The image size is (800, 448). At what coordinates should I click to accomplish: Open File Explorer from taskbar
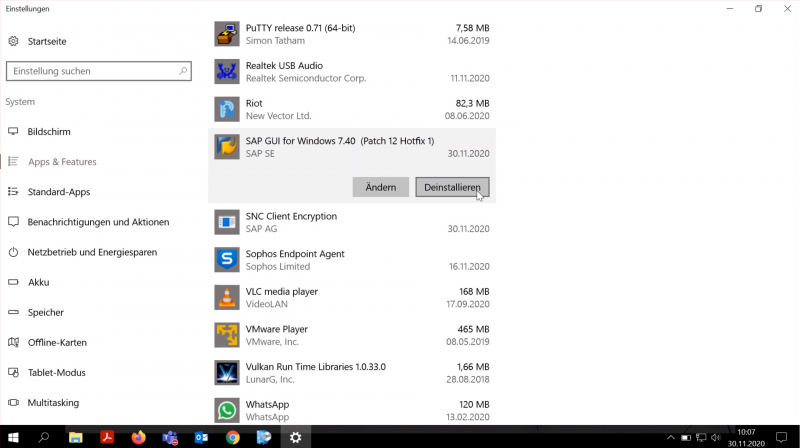click(76, 437)
